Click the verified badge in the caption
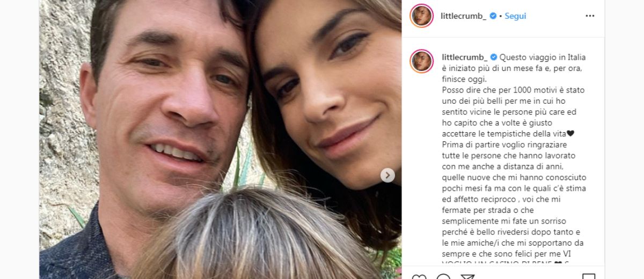Viewport: 644px width, 279px height. pos(494,57)
